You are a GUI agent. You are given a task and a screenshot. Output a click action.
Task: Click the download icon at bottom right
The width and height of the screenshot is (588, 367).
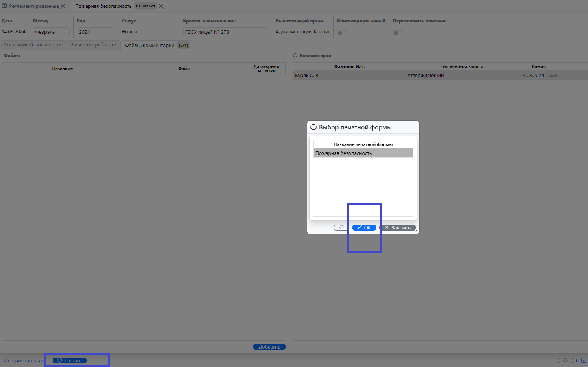coord(583,360)
